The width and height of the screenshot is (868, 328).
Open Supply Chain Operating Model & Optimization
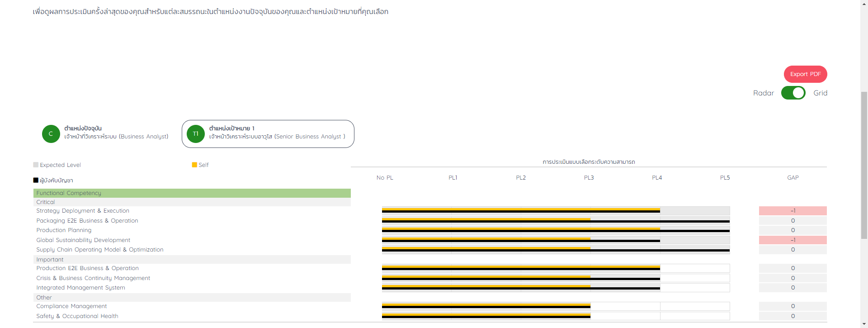tap(100, 250)
